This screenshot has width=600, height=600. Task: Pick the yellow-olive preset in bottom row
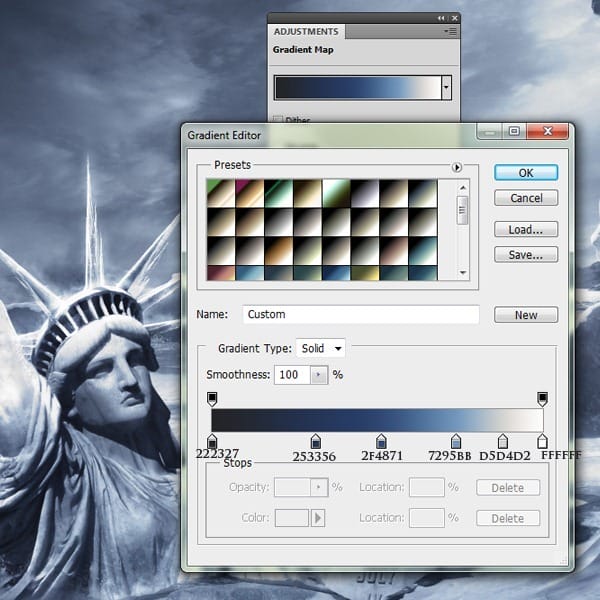pyautogui.click(x=365, y=273)
